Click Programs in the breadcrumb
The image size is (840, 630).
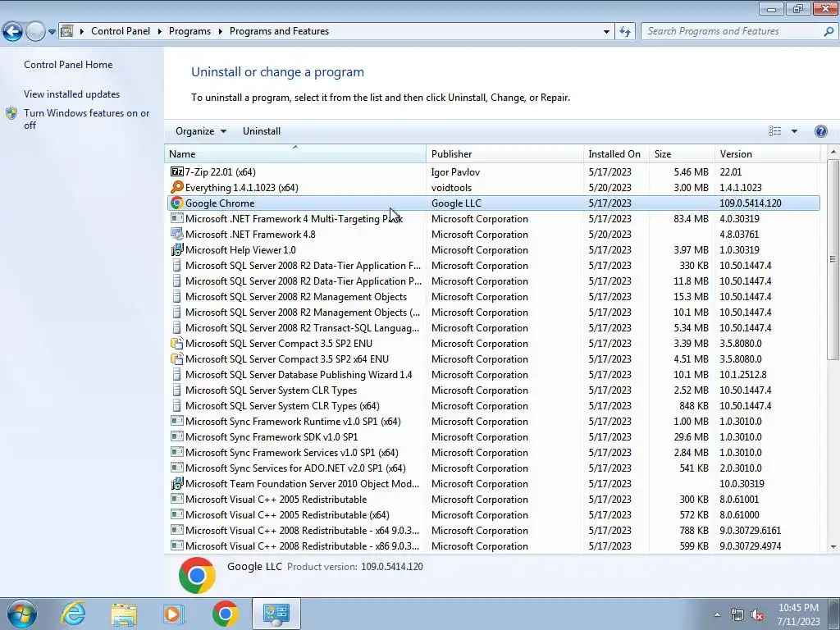click(189, 31)
